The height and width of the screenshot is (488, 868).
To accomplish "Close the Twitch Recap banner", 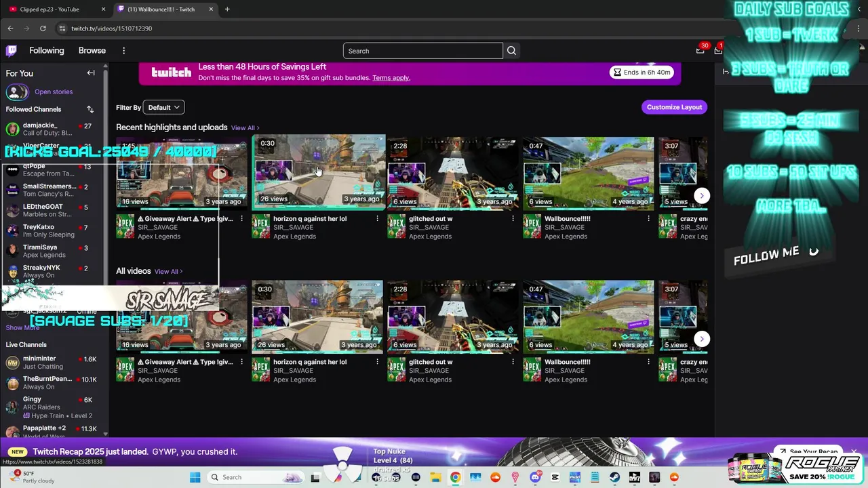I will pyautogui.click(x=854, y=451).
